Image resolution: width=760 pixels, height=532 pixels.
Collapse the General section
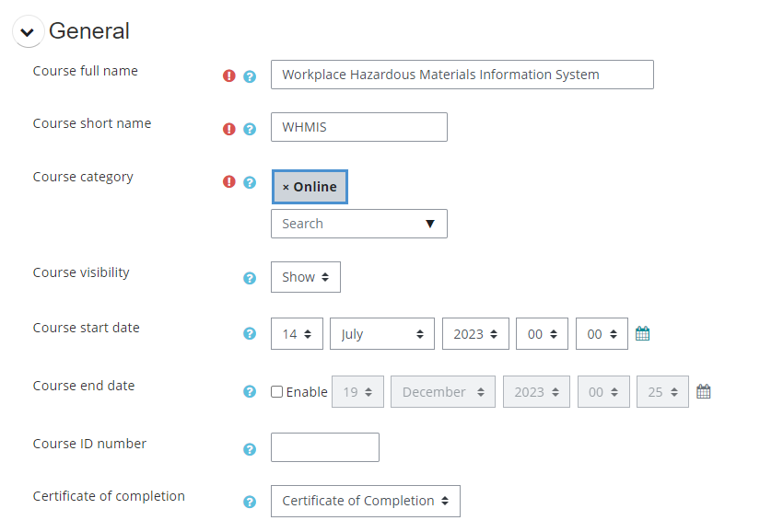(x=28, y=32)
